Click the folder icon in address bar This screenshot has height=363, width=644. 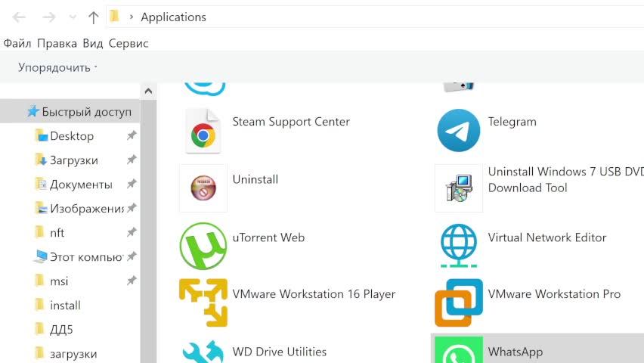coord(115,17)
